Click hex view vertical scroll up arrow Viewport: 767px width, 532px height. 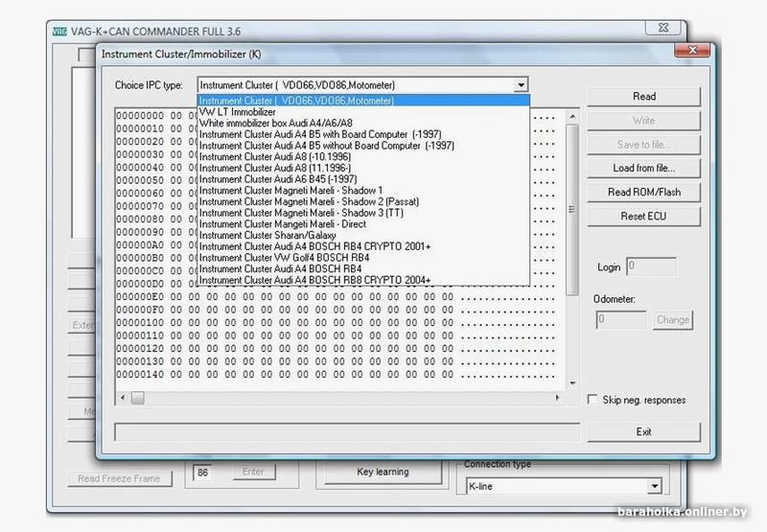point(572,117)
